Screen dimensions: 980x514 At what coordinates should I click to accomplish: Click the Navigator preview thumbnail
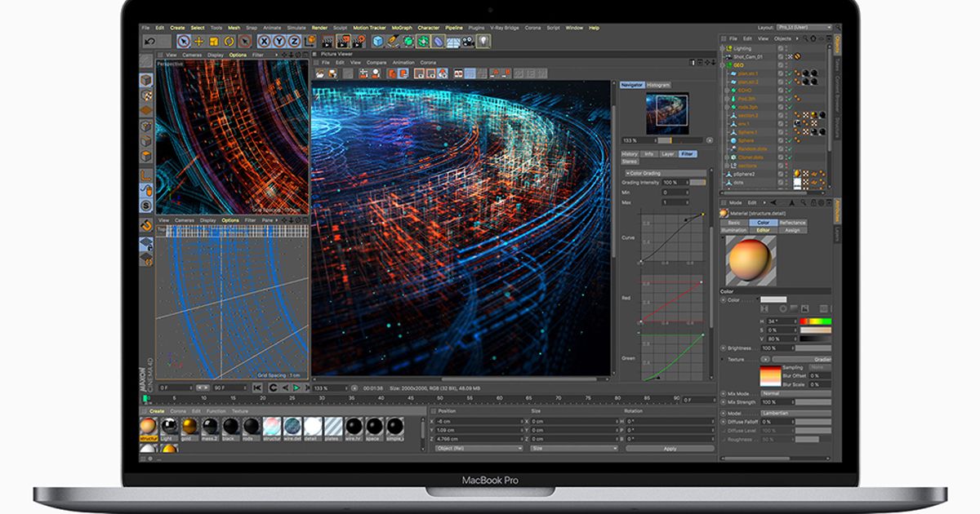(x=667, y=113)
